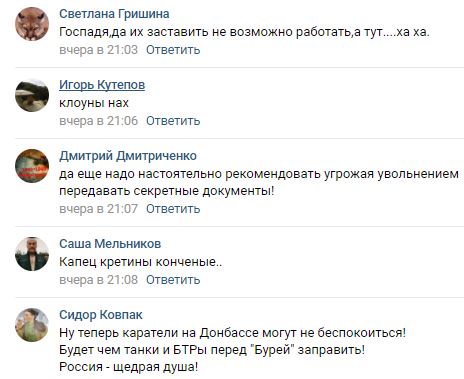Select the comment text about Донбассе
Image resolution: width=464 pixels, height=379 pixels.
(233, 350)
